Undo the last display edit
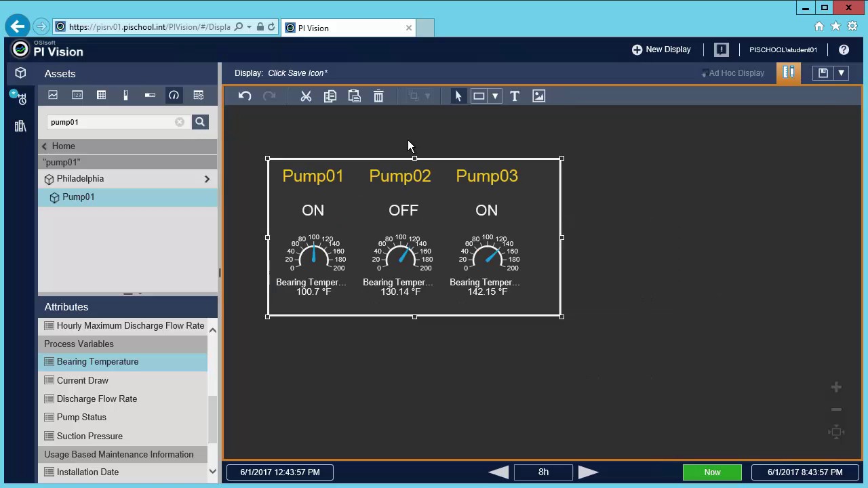 point(245,96)
